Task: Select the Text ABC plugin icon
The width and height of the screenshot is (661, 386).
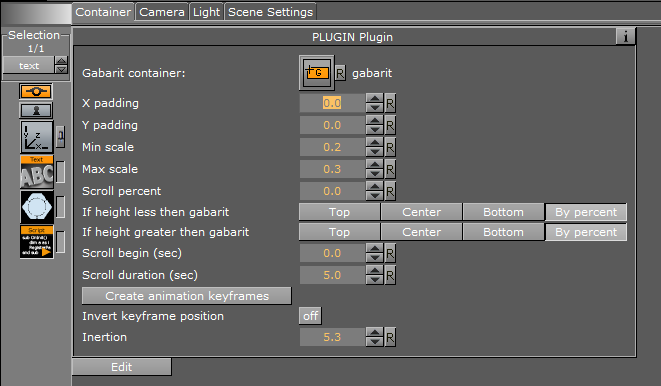Action: [37, 172]
